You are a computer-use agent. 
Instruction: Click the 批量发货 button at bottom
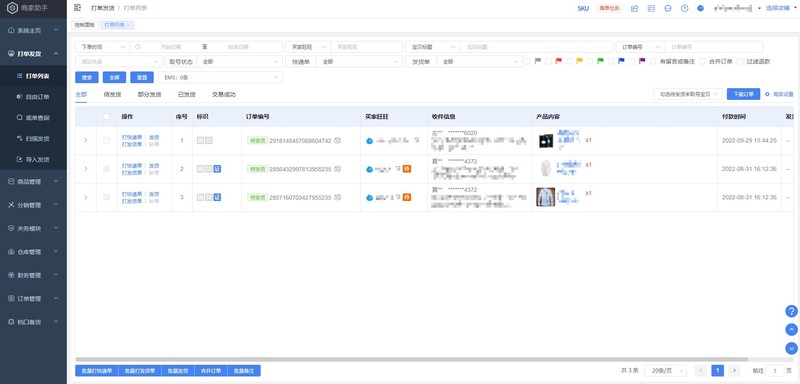(178, 371)
